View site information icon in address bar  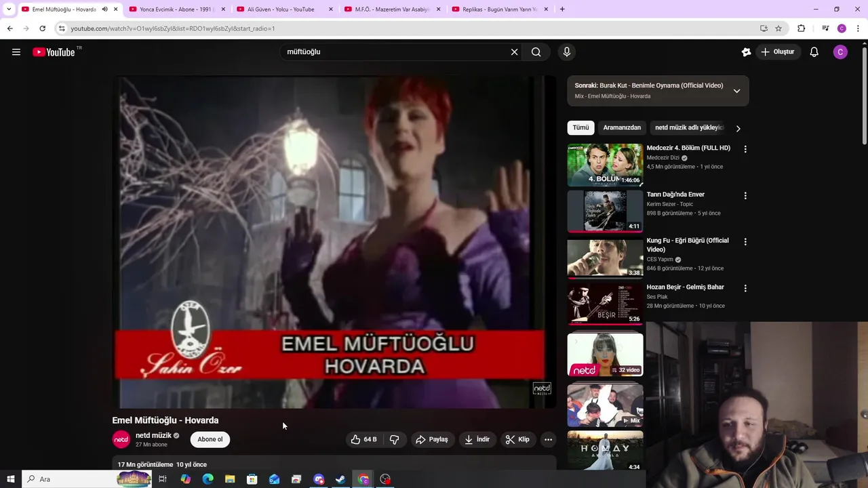(x=62, y=28)
